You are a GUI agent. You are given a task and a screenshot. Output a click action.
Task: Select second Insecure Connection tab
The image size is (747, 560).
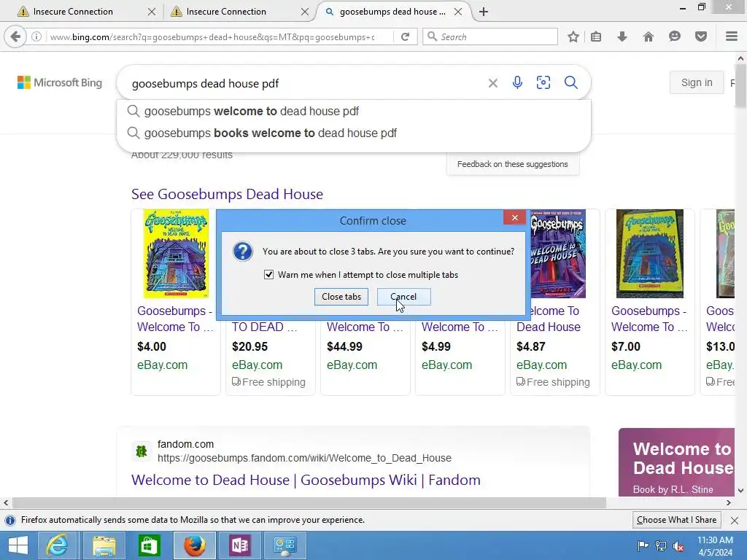237,12
